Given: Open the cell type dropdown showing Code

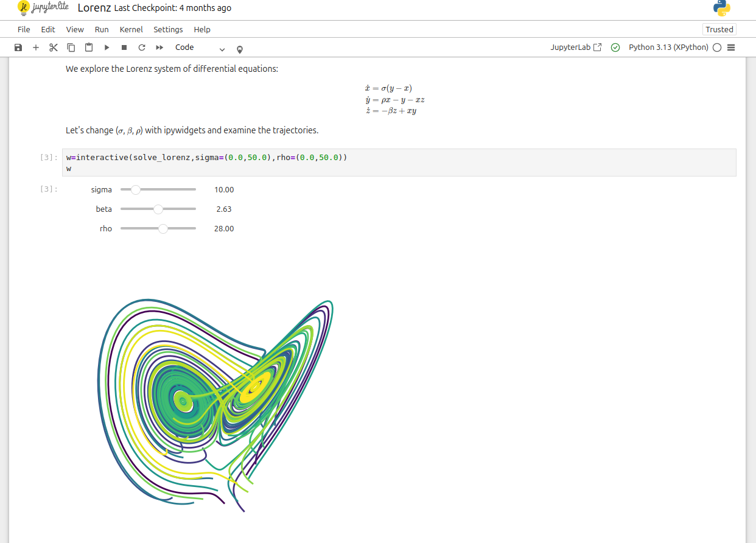Looking at the screenshot, I should click(200, 47).
